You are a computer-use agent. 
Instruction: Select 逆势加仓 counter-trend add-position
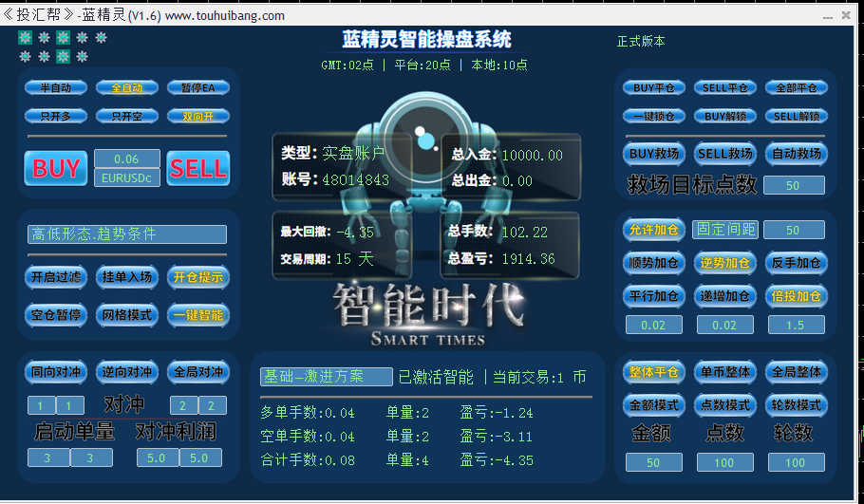click(x=725, y=263)
